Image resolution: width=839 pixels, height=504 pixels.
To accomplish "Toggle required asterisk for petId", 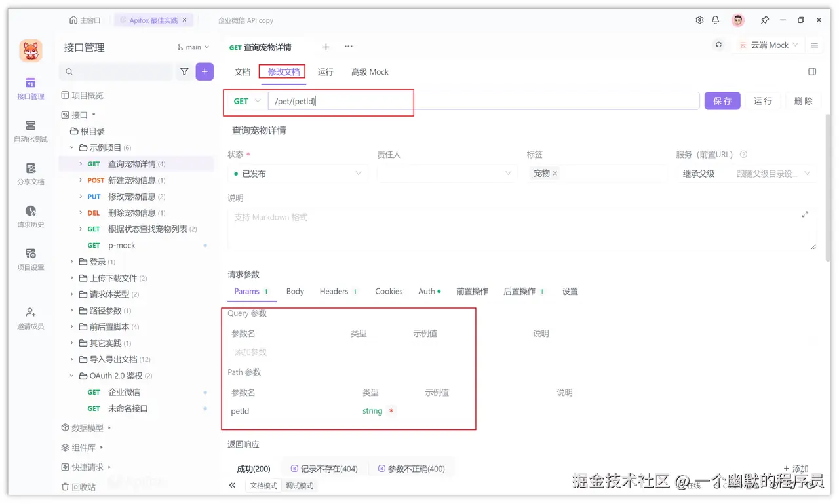I will click(391, 411).
